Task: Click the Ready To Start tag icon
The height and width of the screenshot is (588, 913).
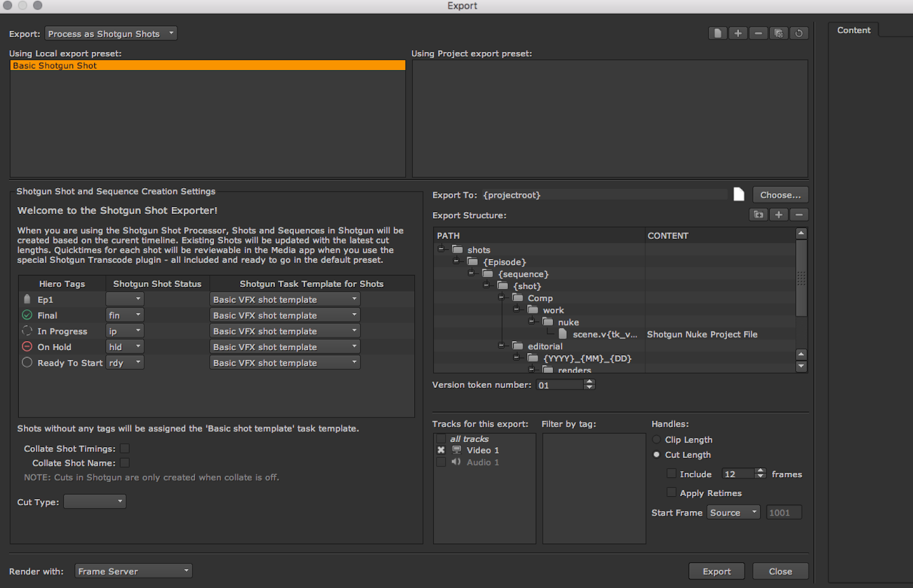Action: coord(27,362)
